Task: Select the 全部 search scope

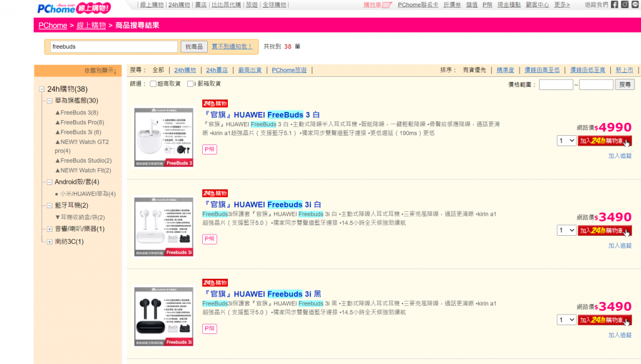Action: coord(158,70)
